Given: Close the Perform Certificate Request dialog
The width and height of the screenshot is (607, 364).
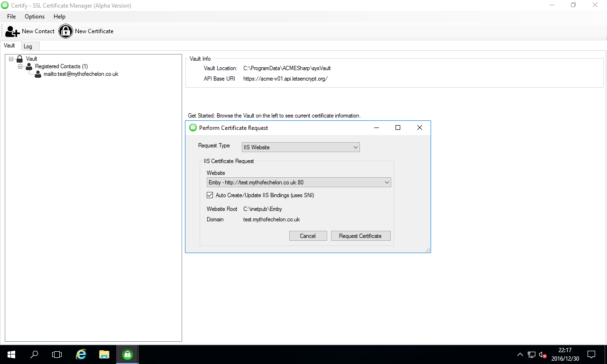Looking at the screenshot, I should point(420,127).
